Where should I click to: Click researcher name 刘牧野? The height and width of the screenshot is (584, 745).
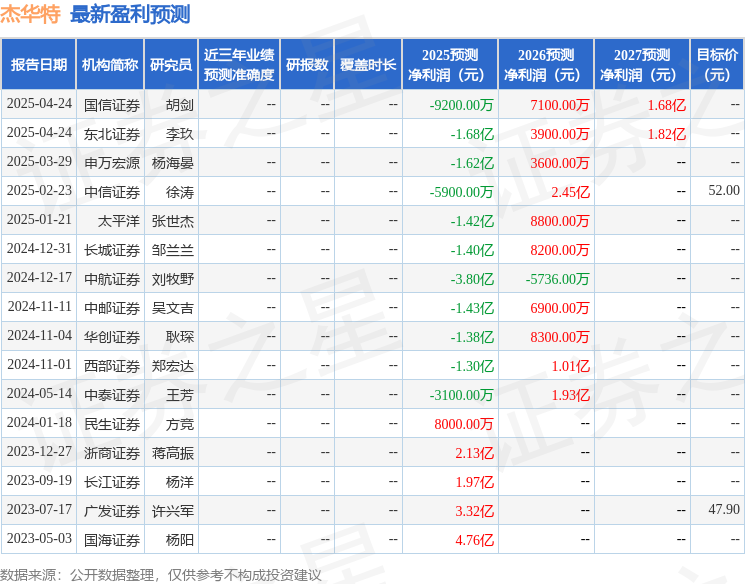172,279
